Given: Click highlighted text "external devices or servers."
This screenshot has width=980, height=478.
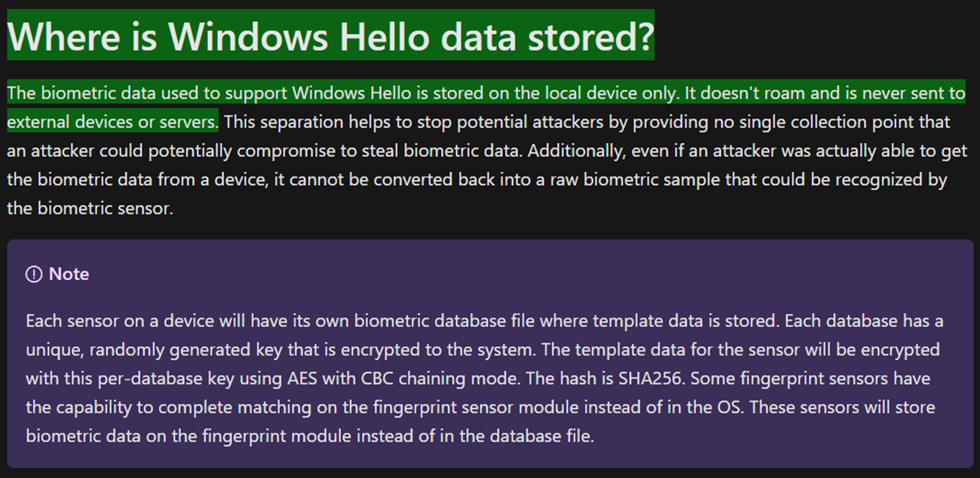Looking at the screenshot, I should click(x=112, y=122).
